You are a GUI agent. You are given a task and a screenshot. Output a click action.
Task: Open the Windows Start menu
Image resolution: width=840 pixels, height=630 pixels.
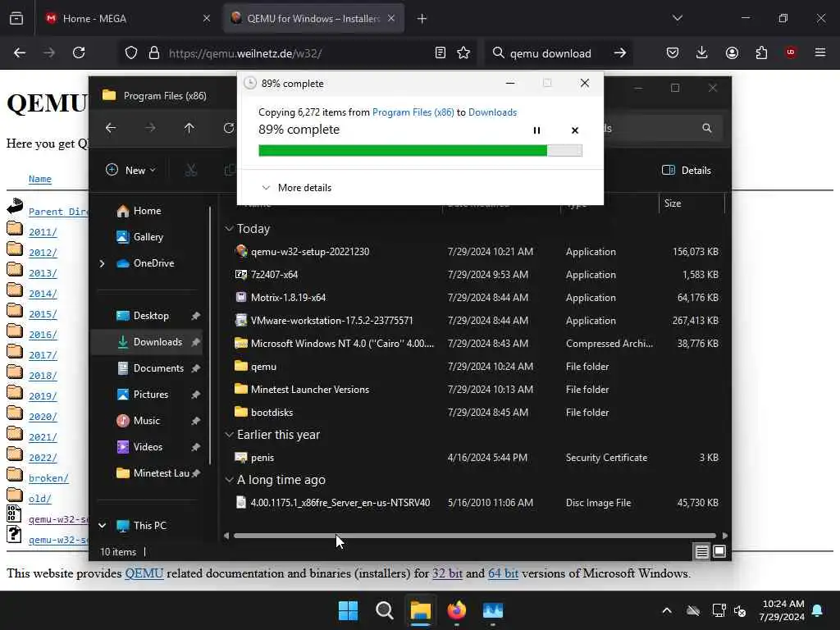(348, 610)
